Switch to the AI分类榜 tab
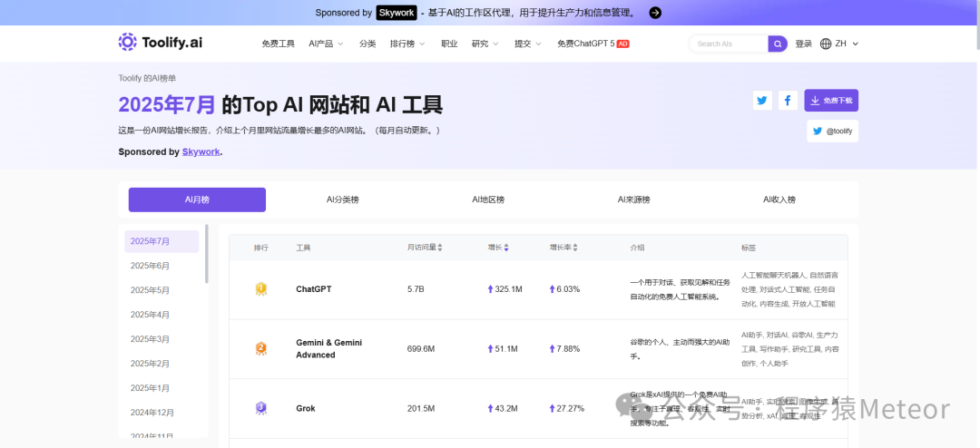980x448 pixels. 342,200
